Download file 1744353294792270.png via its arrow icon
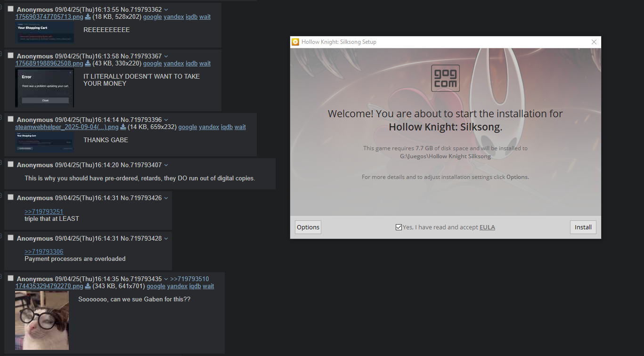 (x=88, y=286)
